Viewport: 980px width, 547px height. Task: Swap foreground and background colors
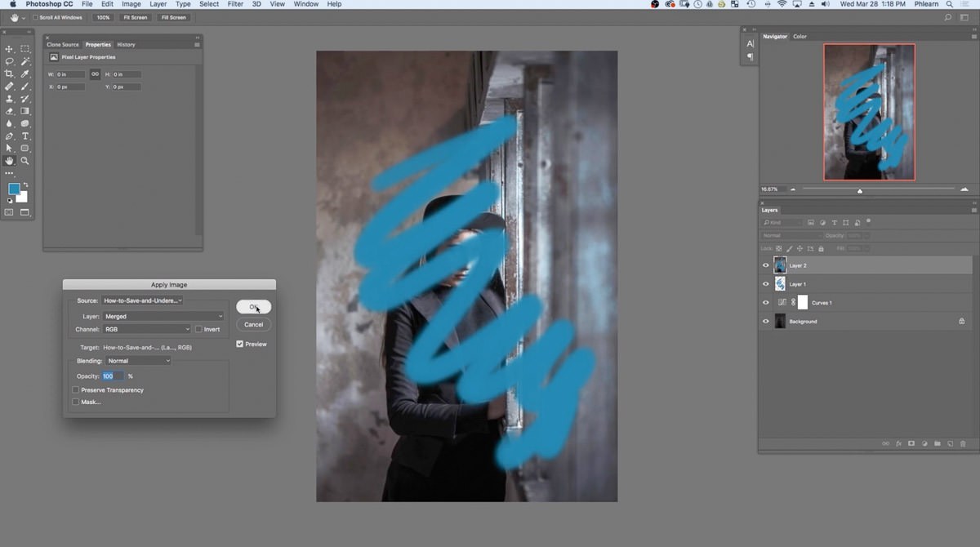click(25, 185)
